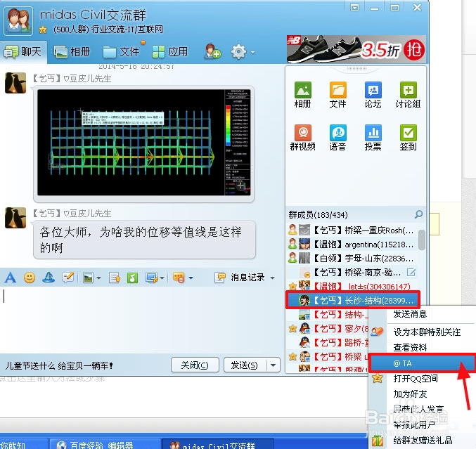Expand 消息记录 dropdown arrow
Screen dimensions: 476x449
click(x=272, y=278)
